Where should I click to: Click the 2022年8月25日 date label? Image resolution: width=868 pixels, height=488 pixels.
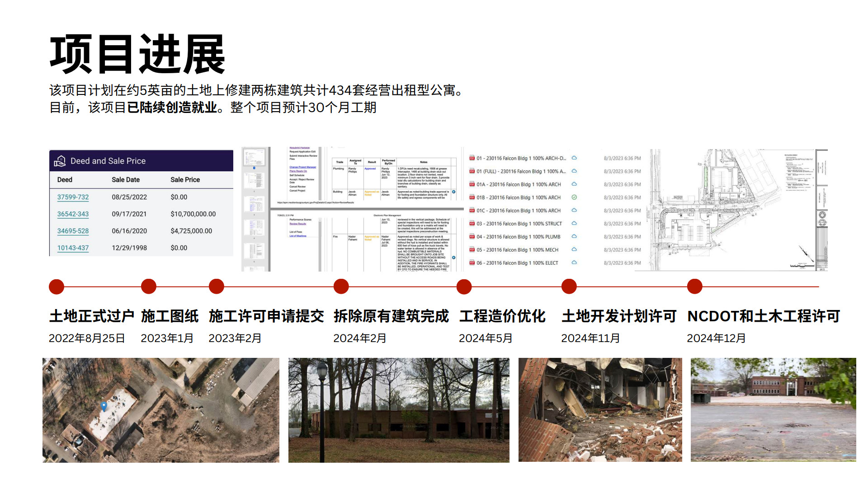click(87, 338)
